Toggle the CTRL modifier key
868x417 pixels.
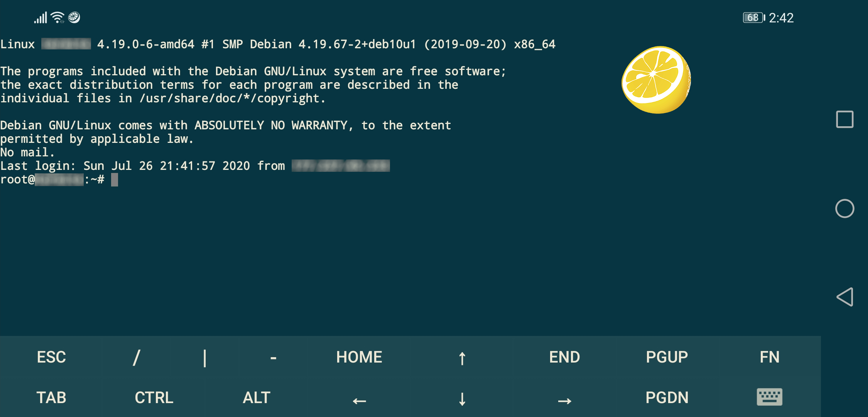click(x=154, y=398)
